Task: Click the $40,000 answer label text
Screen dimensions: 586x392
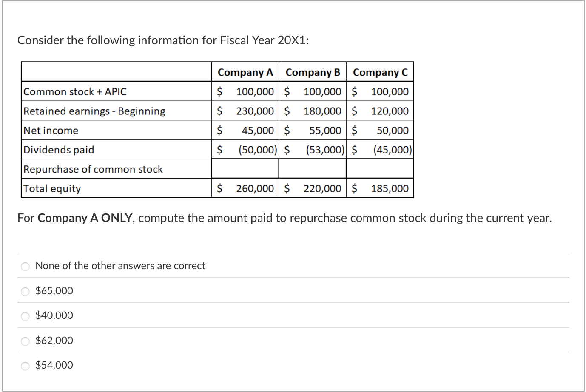Action: click(54, 315)
